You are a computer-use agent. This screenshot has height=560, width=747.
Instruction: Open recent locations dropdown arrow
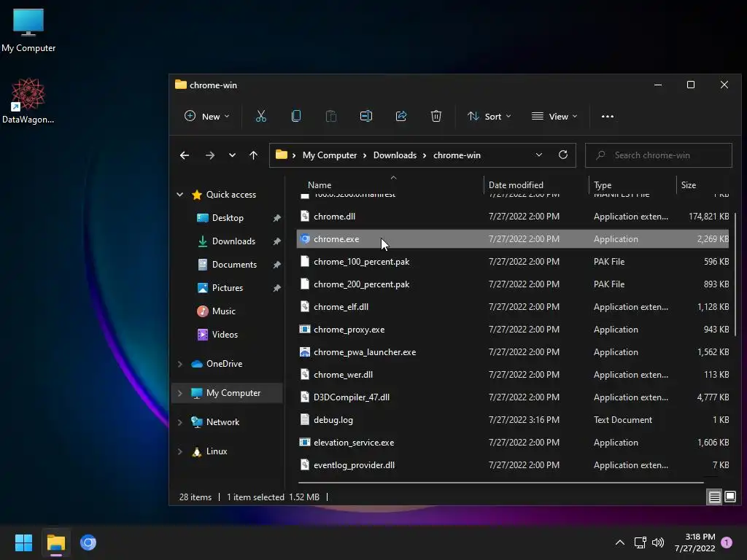click(x=232, y=155)
